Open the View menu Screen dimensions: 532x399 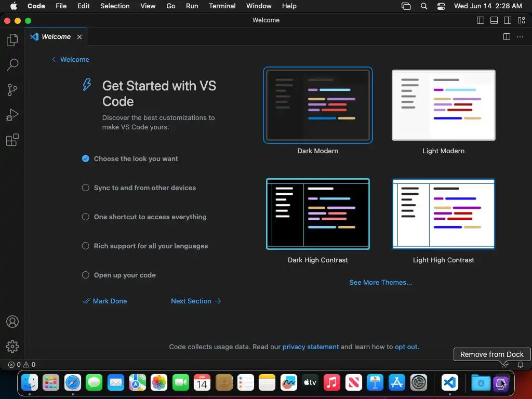(148, 6)
